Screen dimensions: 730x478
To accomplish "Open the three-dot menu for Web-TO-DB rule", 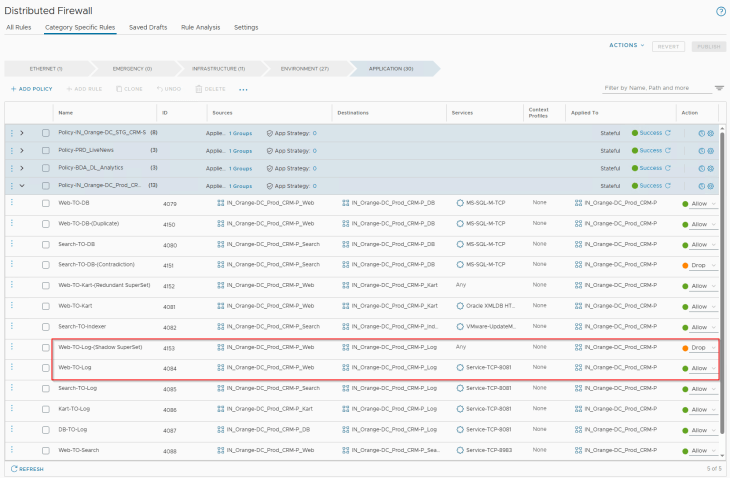I will click(12, 203).
